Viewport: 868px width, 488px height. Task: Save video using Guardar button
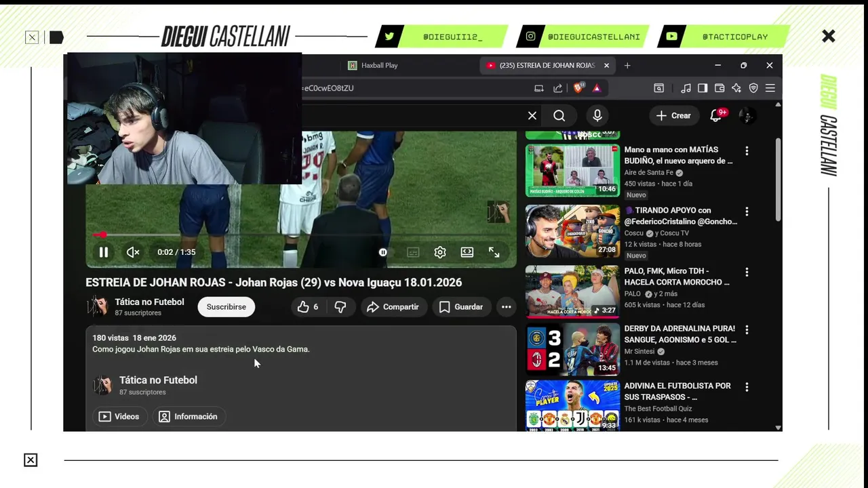click(x=461, y=307)
